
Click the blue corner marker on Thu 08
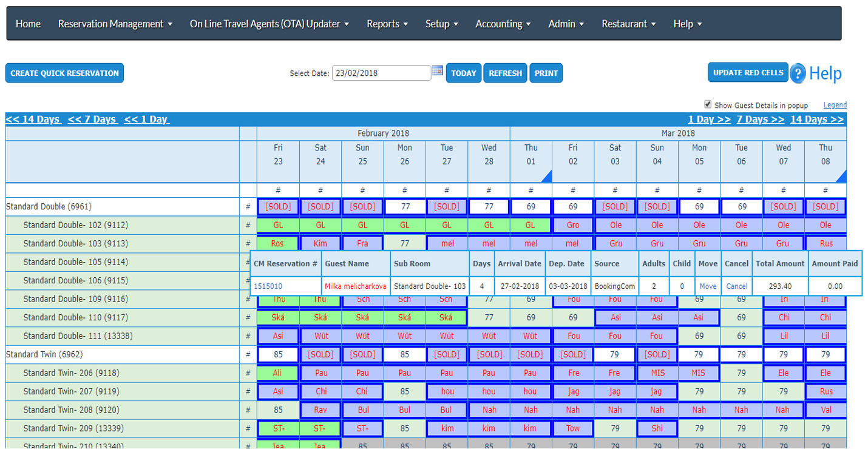point(841,177)
